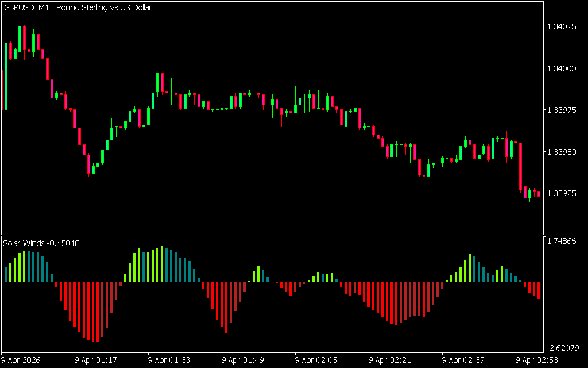Click the 9 Apr 01:33 time label
The width and height of the screenshot is (588, 368).
coord(169,360)
